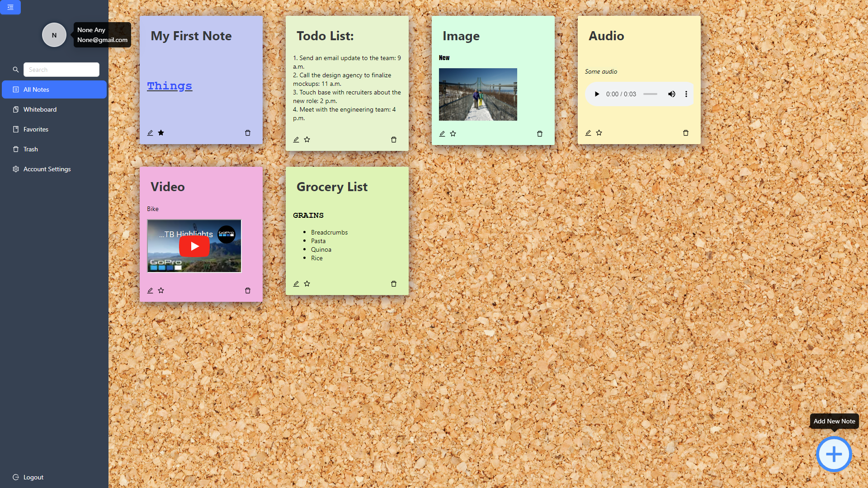This screenshot has width=868, height=488.
Task: Click the Search notes input field
Action: click(61, 70)
